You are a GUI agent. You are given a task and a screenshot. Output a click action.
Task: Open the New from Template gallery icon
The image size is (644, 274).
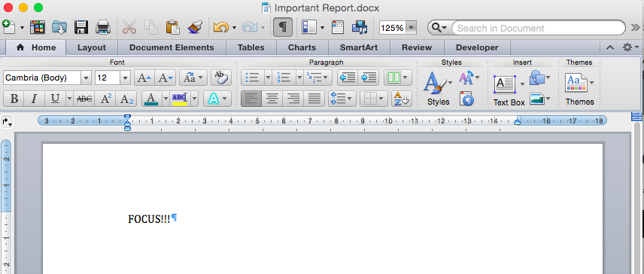tap(38, 27)
